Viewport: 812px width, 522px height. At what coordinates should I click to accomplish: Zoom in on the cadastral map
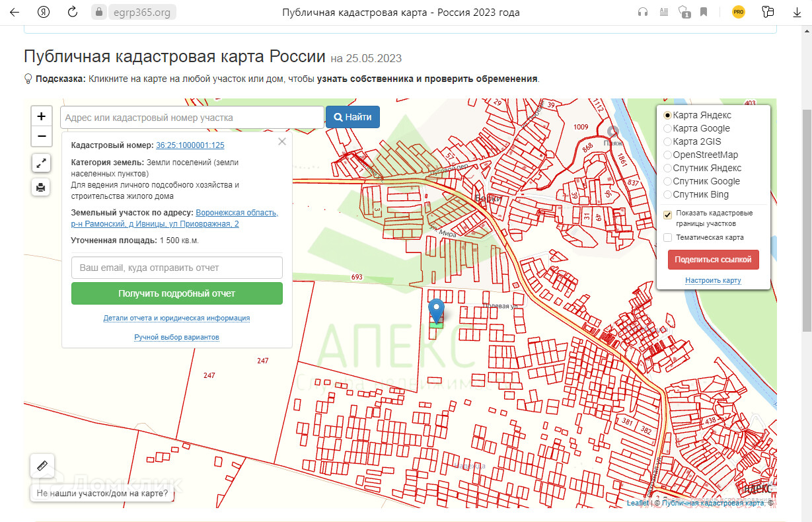[41, 116]
